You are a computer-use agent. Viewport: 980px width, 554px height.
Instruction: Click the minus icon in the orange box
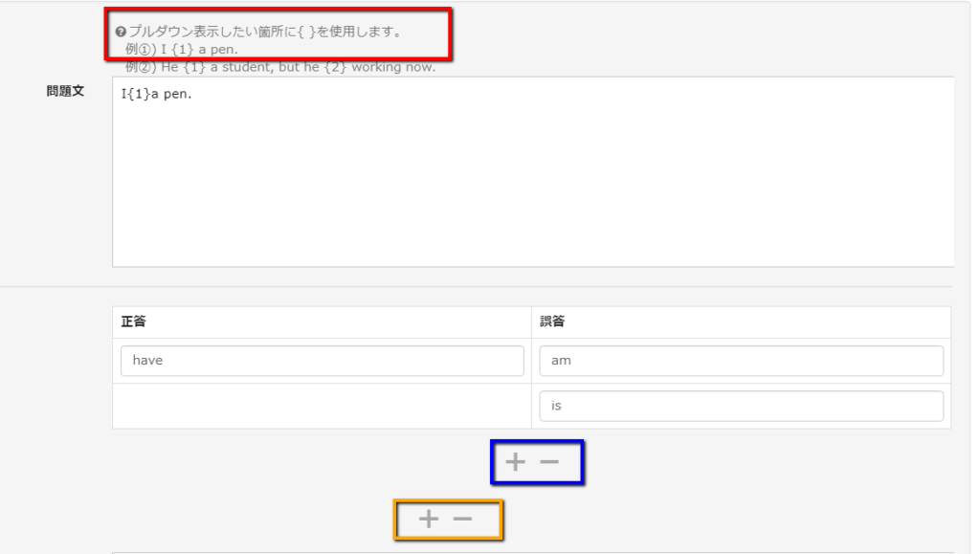(x=462, y=519)
